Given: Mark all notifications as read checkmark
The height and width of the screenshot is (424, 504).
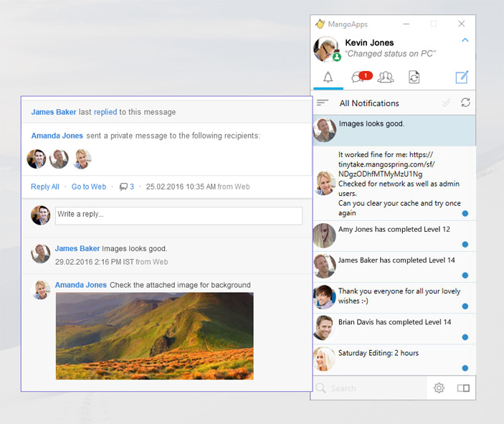Looking at the screenshot, I should (446, 103).
